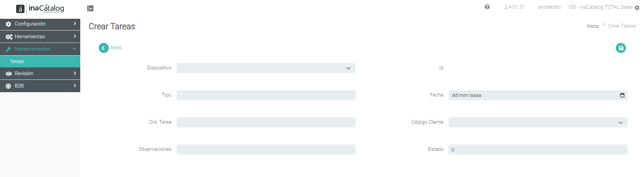Collapse the sidebar with the arrow icon
The width and height of the screenshot is (644, 177).
pos(90,8)
